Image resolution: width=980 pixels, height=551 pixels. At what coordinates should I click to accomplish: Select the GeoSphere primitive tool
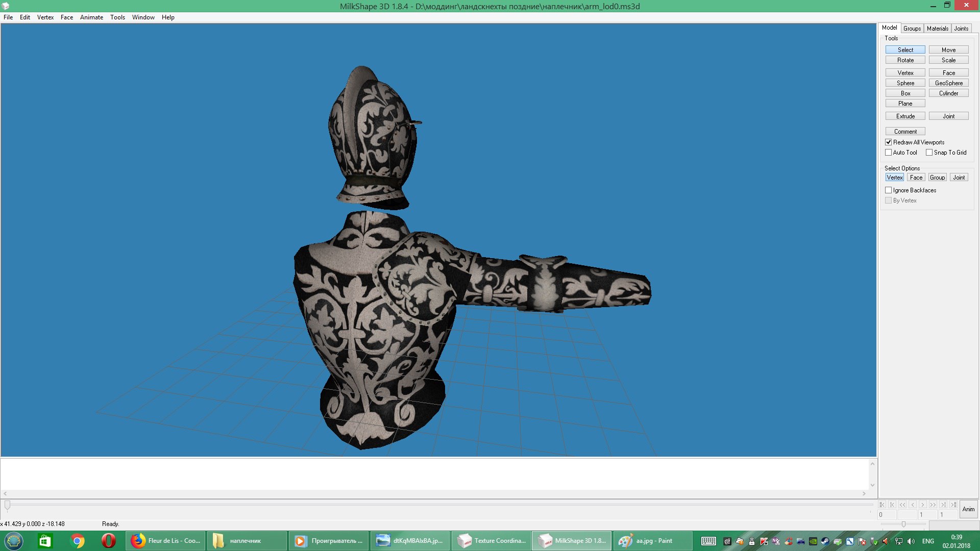coord(948,83)
